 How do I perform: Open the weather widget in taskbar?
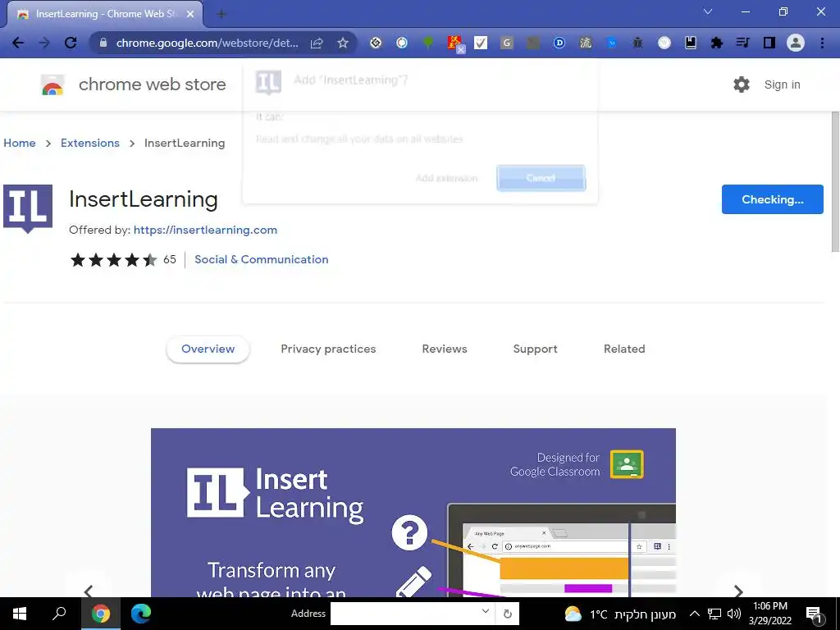point(620,614)
